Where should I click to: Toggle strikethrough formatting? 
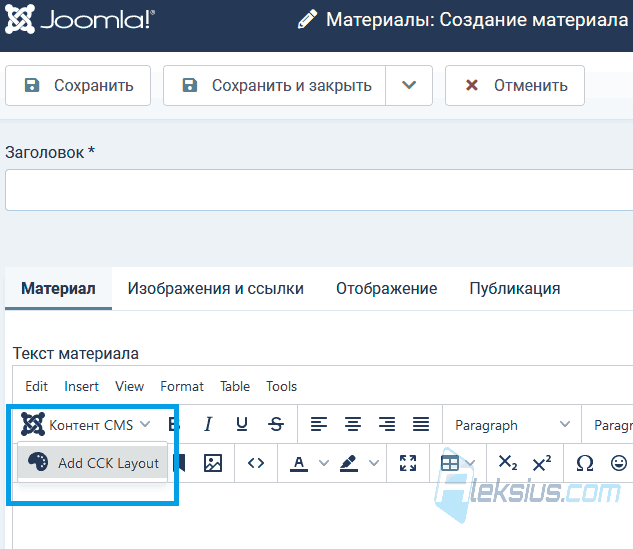(x=276, y=424)
